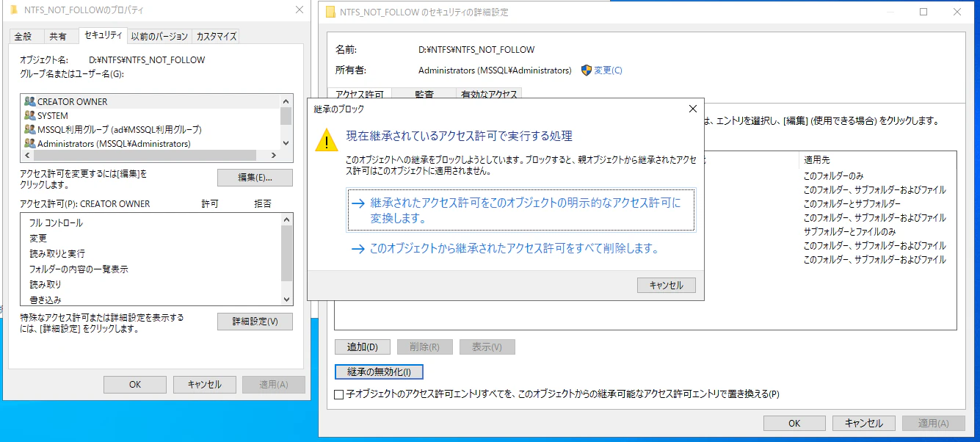
Task: Click キャンセル in the 継承のブロック dialog
Action: [x=667, y=286]
